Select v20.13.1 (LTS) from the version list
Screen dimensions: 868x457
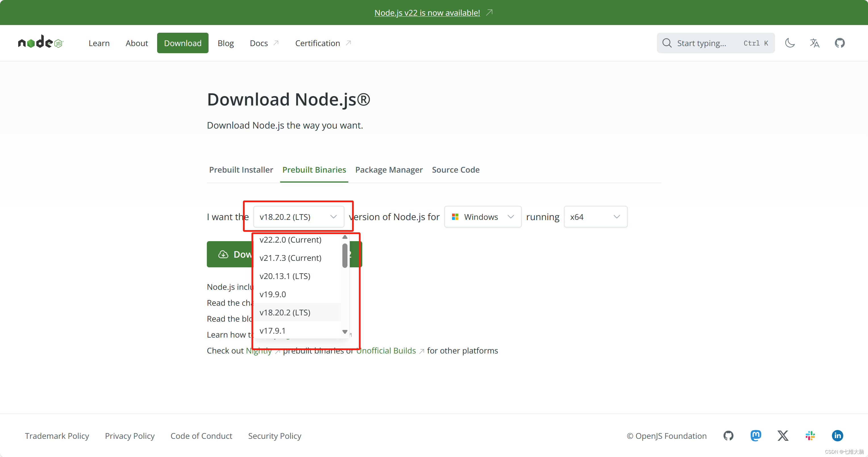[x=285, y=276]
